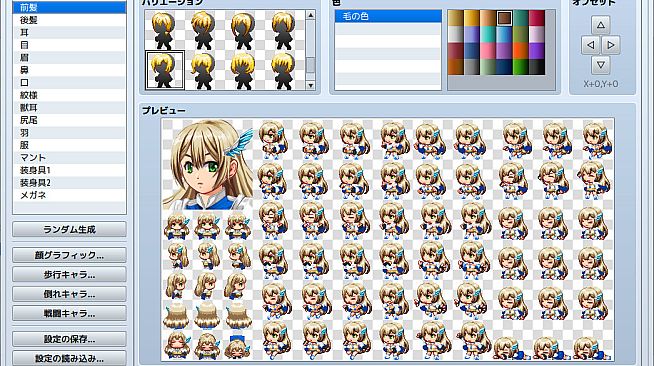The width and height of the screenshot is (654, 366).
Task: Pick the bright yellow-gold color swatch
Action: click(472, 18)
